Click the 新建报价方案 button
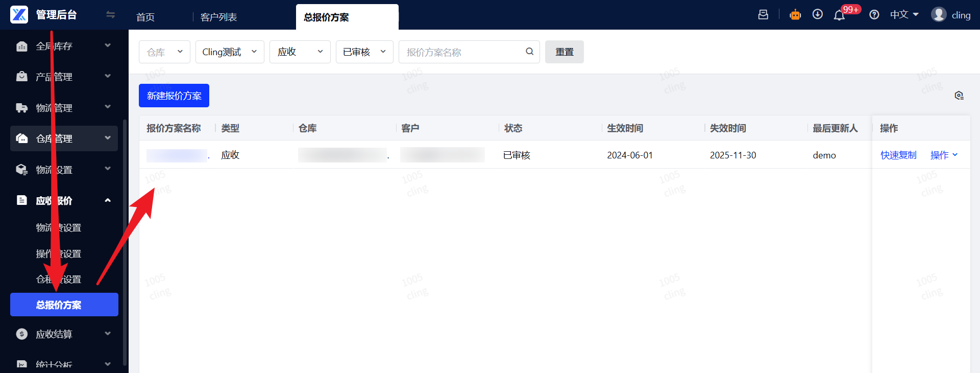Screen dimensions: 980x373 coord(174,96)
